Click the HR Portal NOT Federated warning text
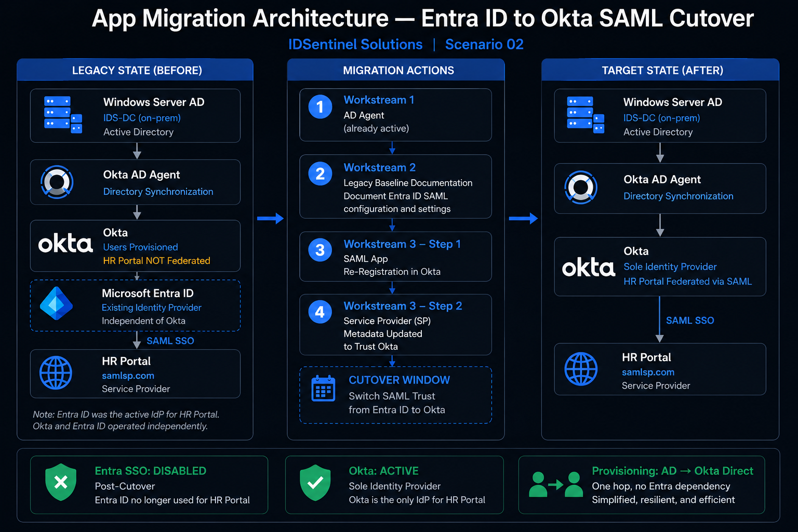This screenshot has height=532, width=798. click(156, 261)
